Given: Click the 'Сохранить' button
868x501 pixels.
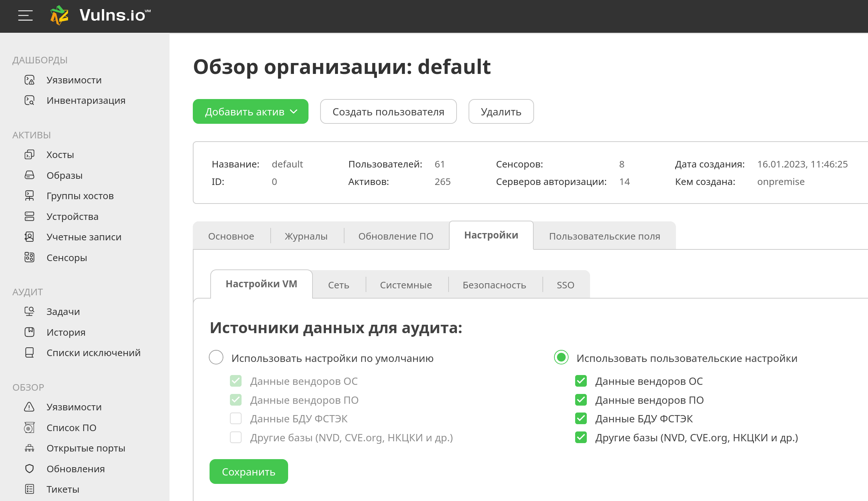Looking at the screenshot, I should point(248,472).
